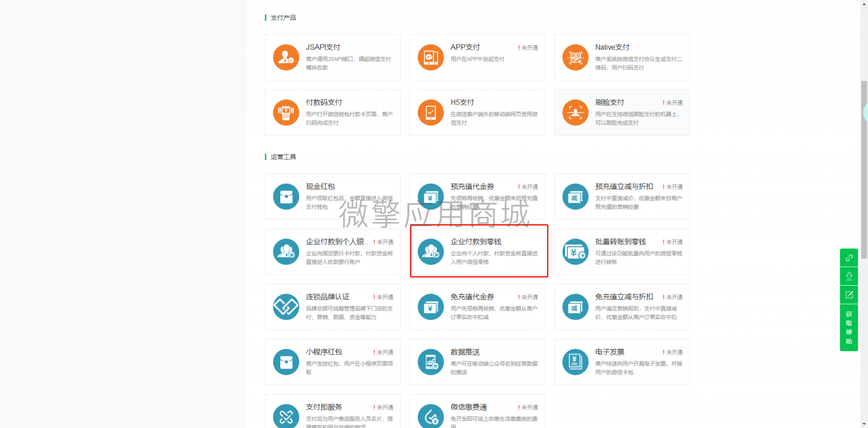Select the 小程序红包 envelope icon
Screen dimensions: 868x428
coord(286,362)
